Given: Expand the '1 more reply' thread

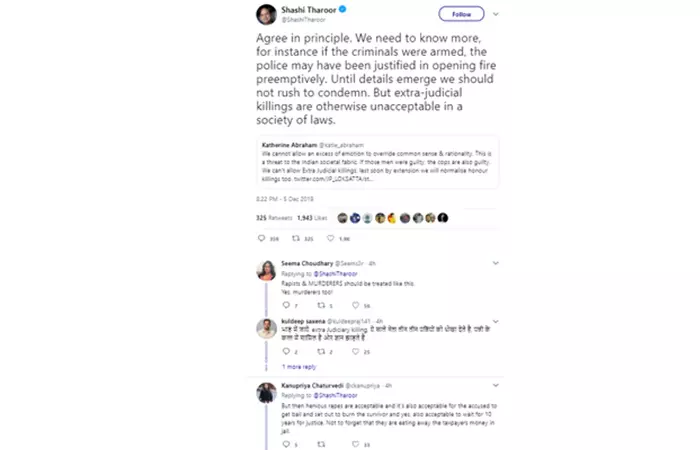Looking at the screenshot, I should click(299, 367).
